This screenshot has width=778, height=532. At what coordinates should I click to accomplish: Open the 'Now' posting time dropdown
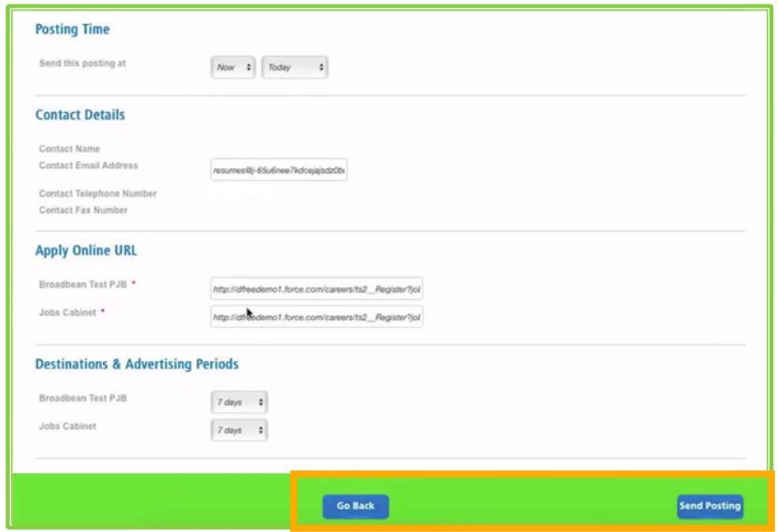coord(233,67)
